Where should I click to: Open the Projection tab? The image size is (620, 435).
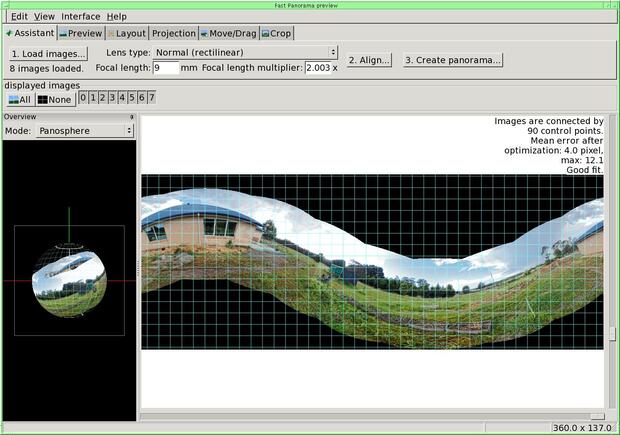[x=173, y=33]
